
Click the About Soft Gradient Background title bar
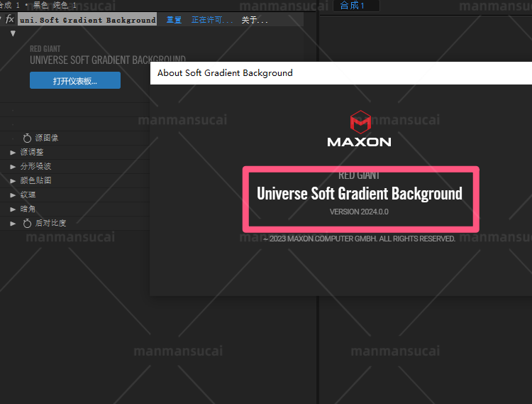coord(341,73)
